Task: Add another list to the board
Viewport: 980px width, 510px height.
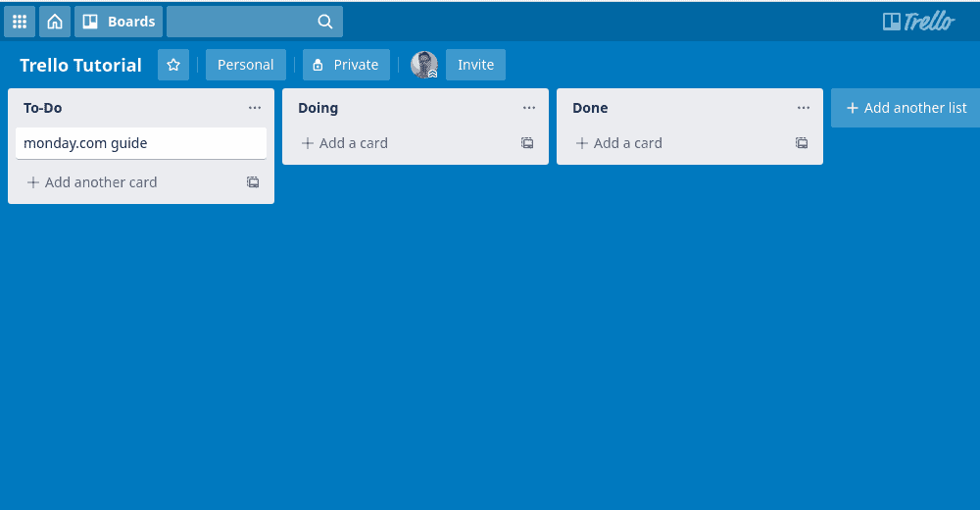Action: (906, 108)
